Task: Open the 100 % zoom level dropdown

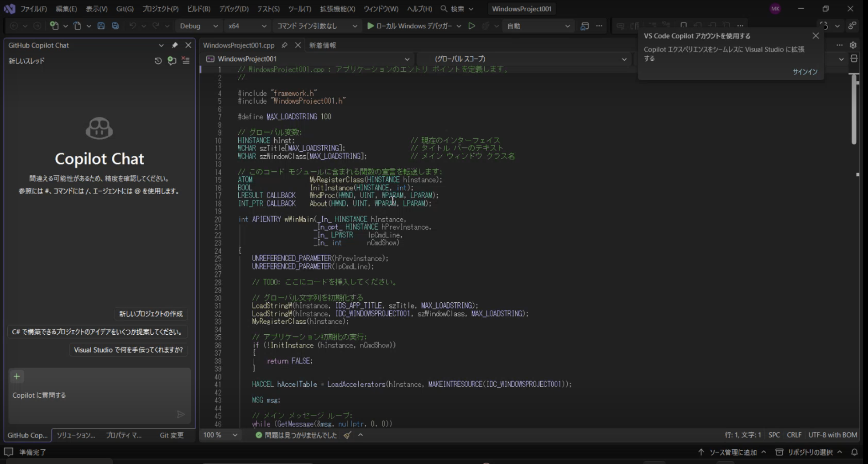Action: click(220, 435)
